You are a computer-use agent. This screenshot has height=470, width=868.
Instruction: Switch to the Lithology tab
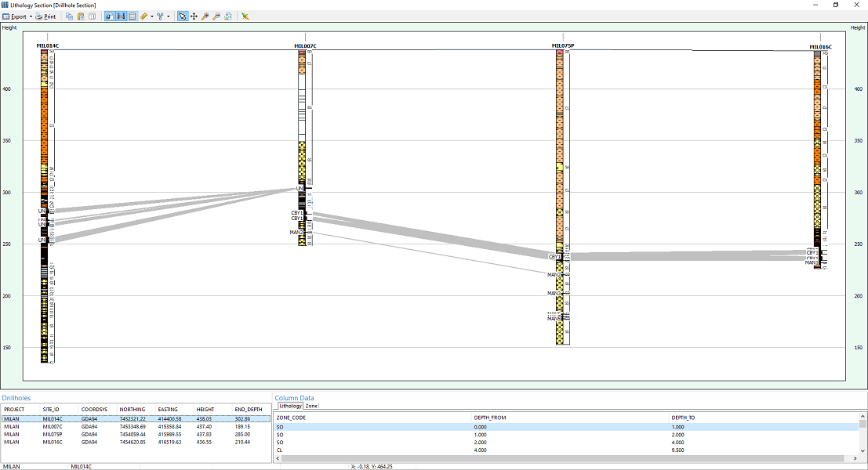[x=290, y=406]
